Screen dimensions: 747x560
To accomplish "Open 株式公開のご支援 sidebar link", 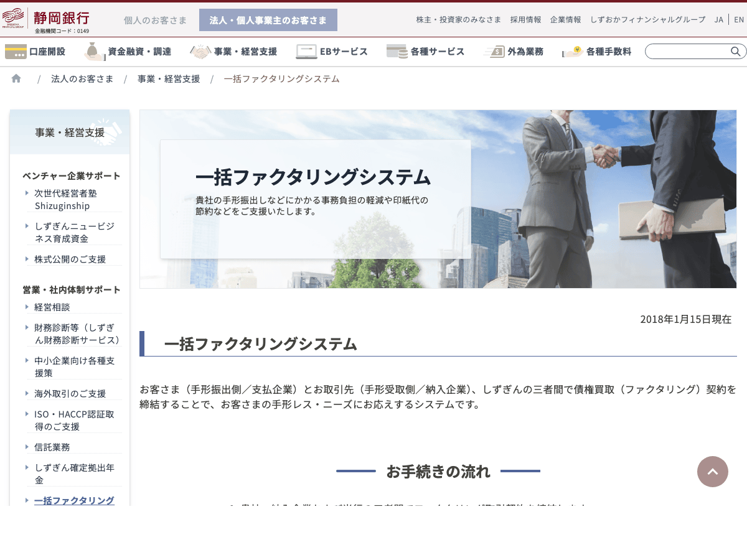I will click(70, 259).
